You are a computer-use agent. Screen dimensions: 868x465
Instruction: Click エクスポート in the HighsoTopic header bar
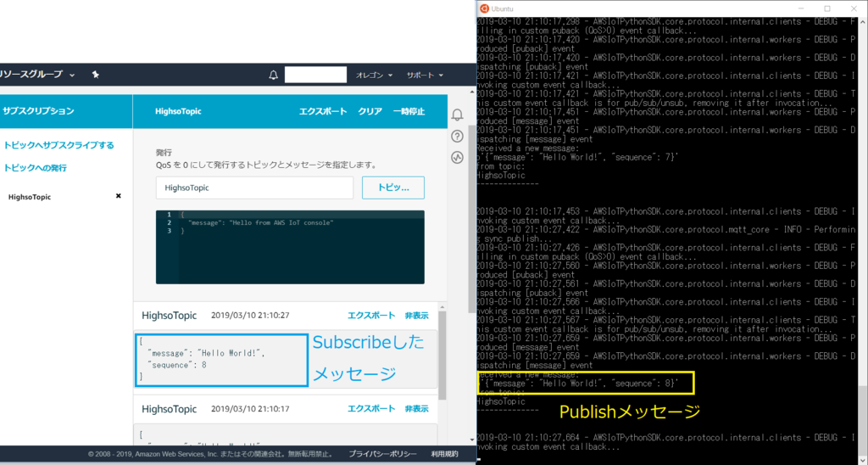click(323, 111)
